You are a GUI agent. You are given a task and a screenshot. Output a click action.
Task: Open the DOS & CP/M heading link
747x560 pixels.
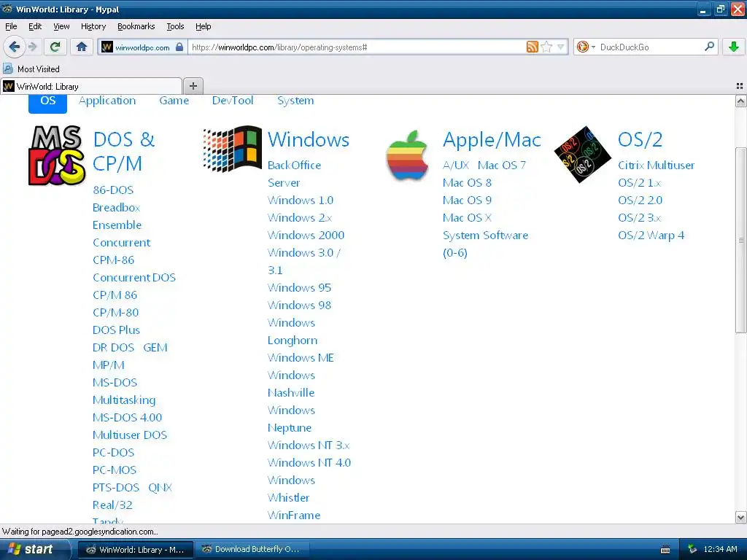tap(124, 152)
